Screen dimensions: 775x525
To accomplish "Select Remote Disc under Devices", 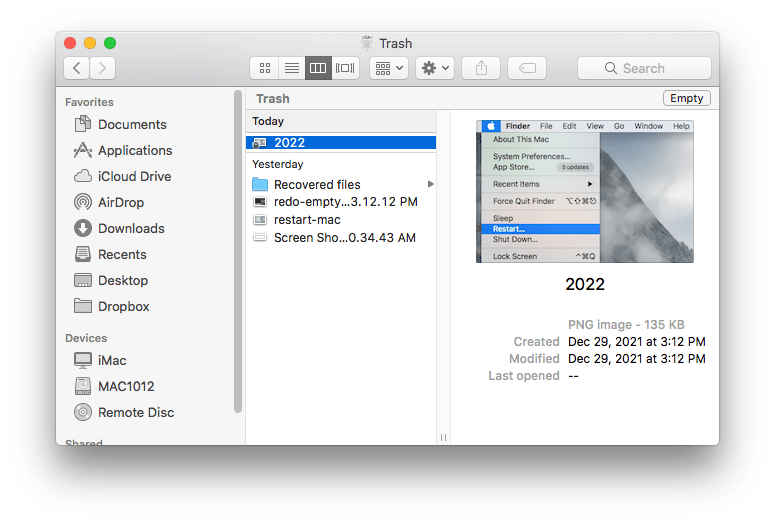I will coord(136,413).
